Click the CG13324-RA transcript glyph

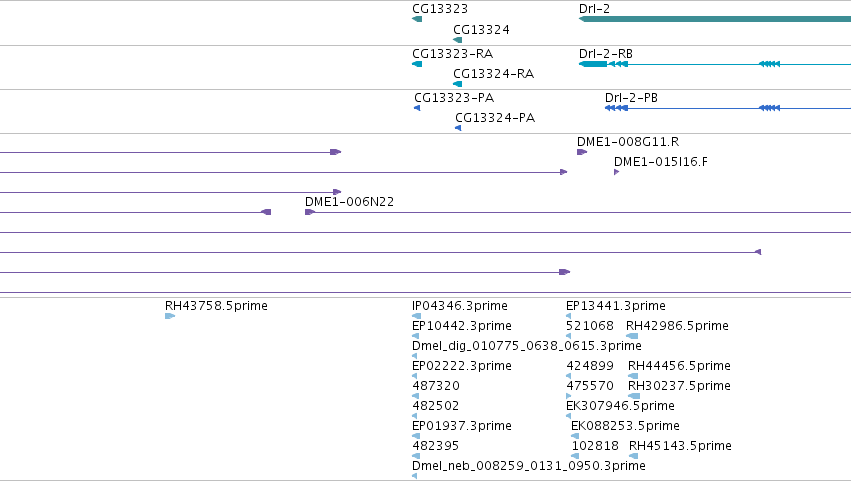tap(458, 84)
